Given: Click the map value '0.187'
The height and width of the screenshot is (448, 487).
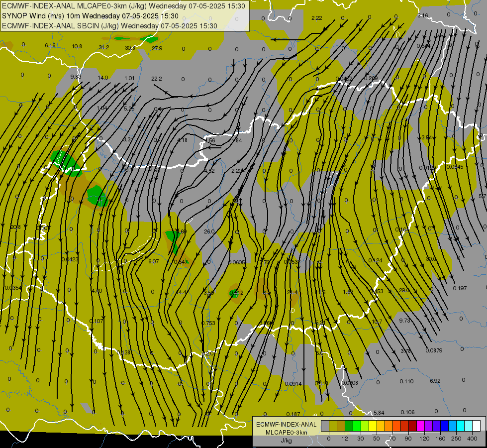Looking at the screenshot, I should coord(293,414).
